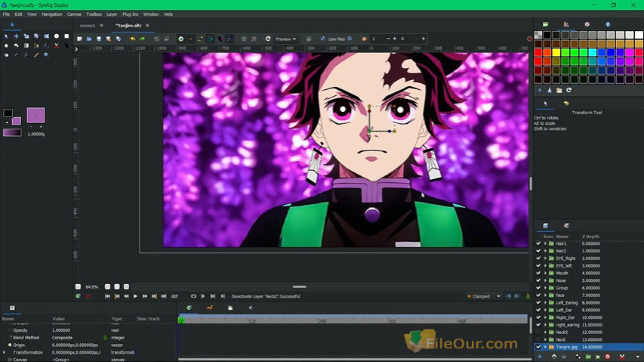Open the Clamped interpolation dropdown
This screenshot has width=644, height=362.
click(x=484, y=296)
